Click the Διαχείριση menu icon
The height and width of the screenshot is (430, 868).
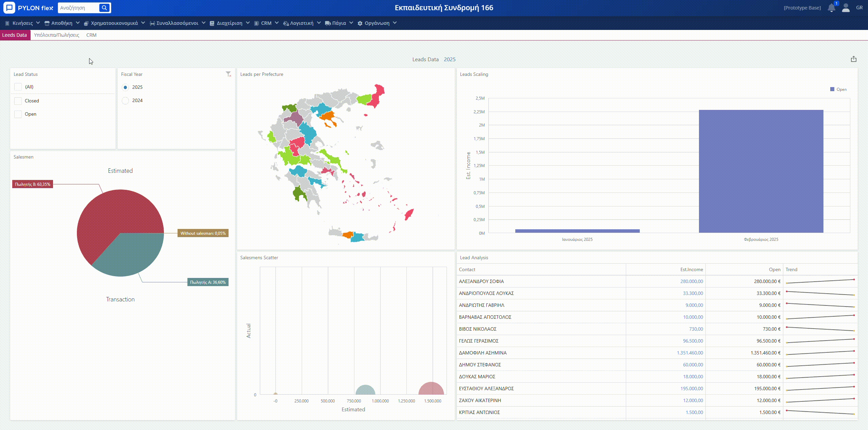(x=212, y=23)
